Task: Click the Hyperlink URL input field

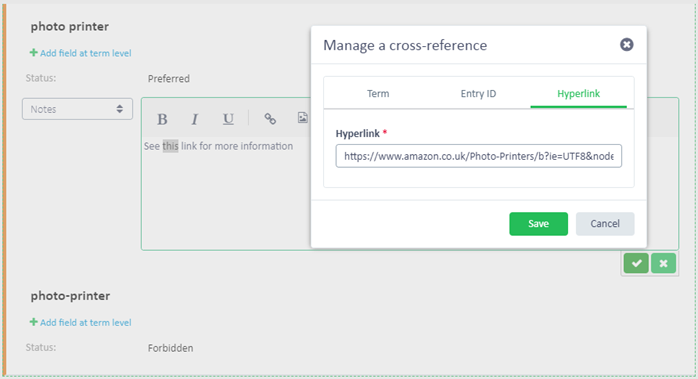Action: (x=479, y=156)
